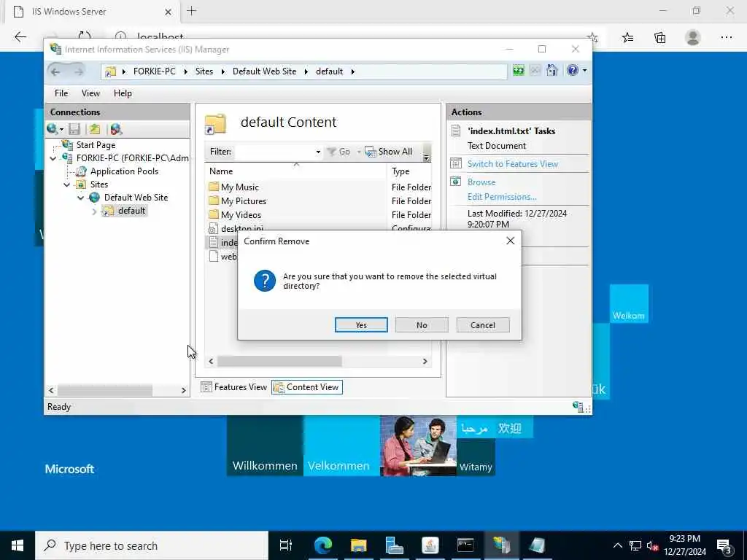The height and width of the screenshot is (560, 747).
Task: Click the IIS Manager forward arrow
Action: coord(79,71)
